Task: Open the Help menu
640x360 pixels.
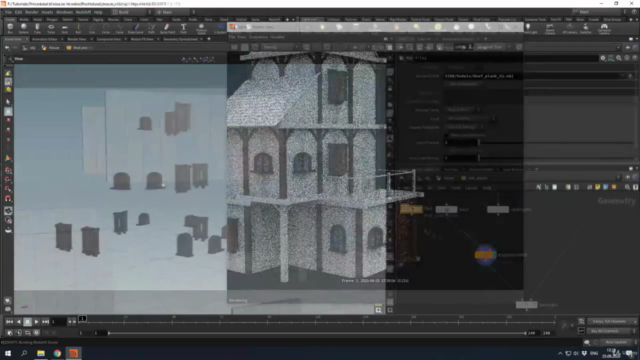Action: pos(98,12)
